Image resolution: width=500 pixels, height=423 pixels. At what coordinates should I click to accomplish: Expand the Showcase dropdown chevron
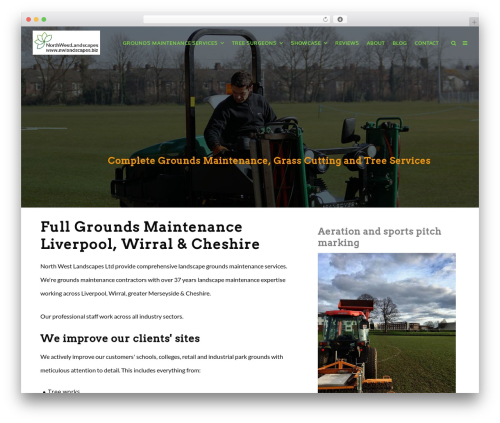(x=326, y=43)
